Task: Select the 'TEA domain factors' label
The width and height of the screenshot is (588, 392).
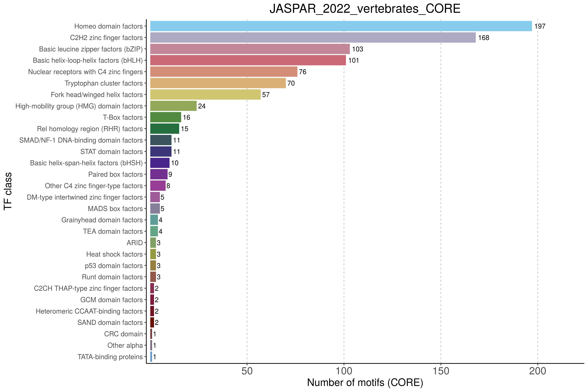Action: (x=113, y=231)
